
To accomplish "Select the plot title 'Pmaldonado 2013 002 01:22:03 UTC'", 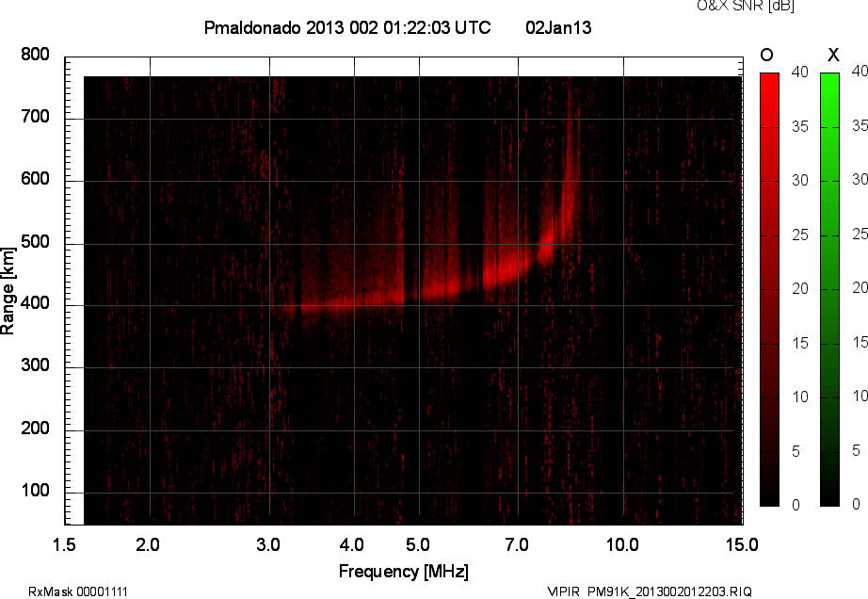I will (346, 28).
